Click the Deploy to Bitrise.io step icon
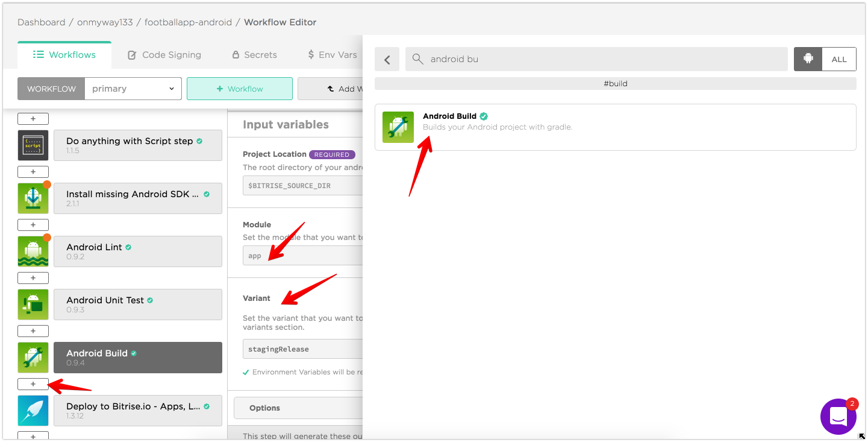Image resolution: width=868 pixels, height=442 pixels. (33, 411)
